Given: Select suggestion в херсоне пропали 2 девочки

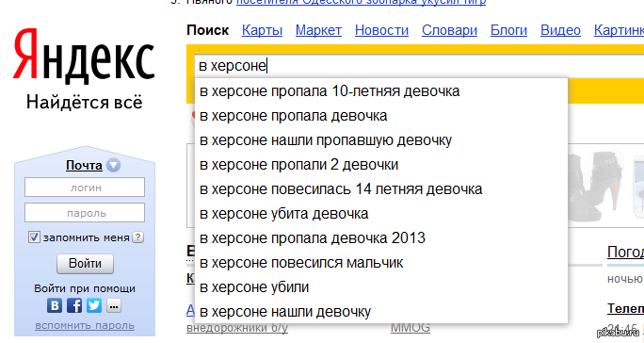Looking at the screenshot, I should coord(381,165).
